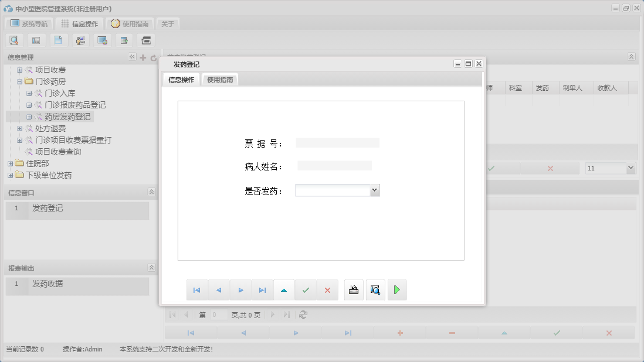
Task: Collapse the 信息管理 panel
Action: [x=133, y=57]
